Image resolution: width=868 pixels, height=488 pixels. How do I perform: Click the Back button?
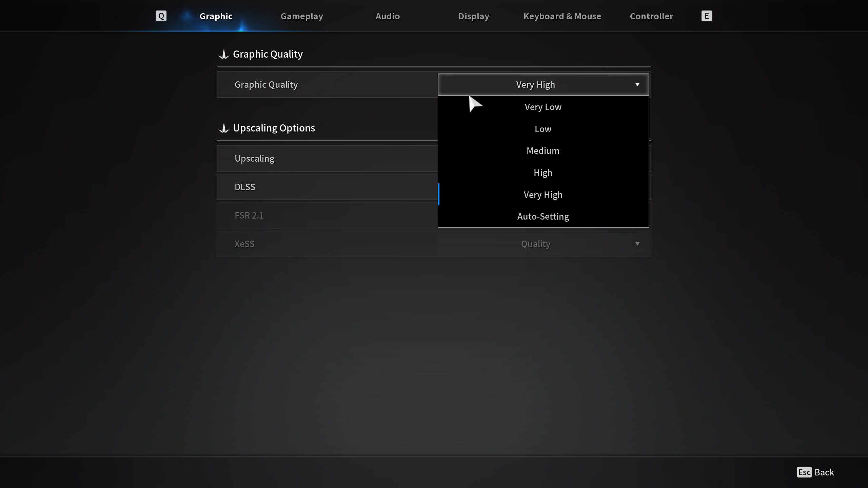[824, 472]
